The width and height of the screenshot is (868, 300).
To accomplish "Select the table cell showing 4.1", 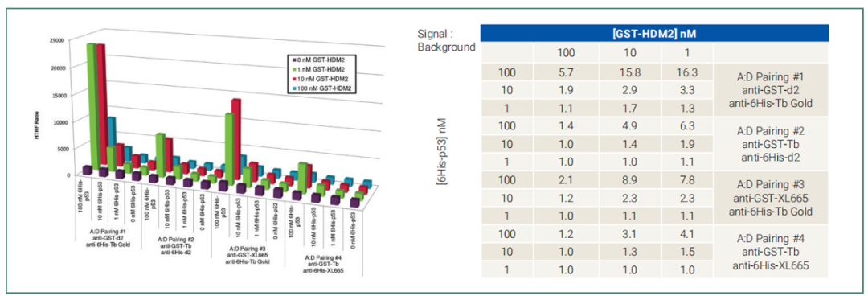I will click(688, 233).
